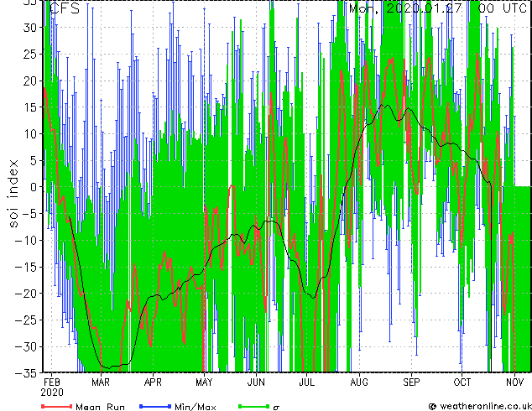Click the OCT month axis label
The height and width of the screenshot is (411, 532).
462,382
